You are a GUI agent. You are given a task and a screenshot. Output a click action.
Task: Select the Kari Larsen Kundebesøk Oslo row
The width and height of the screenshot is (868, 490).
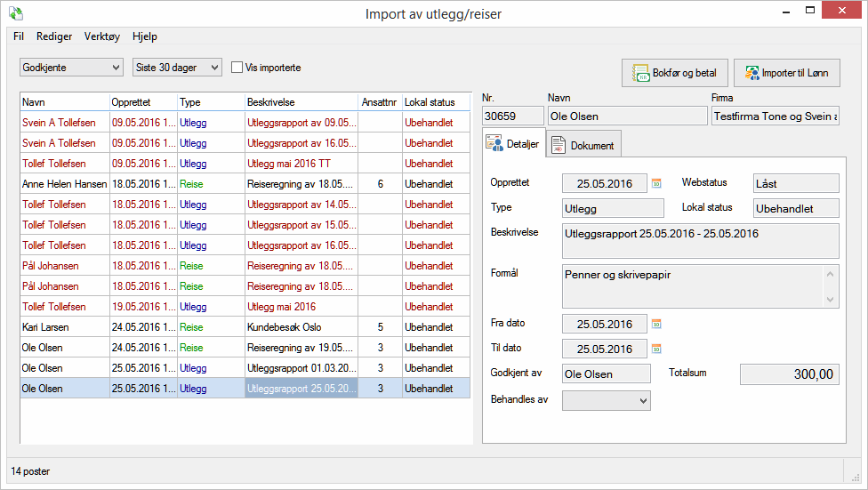pyautogui.click(x=178, y=327)
